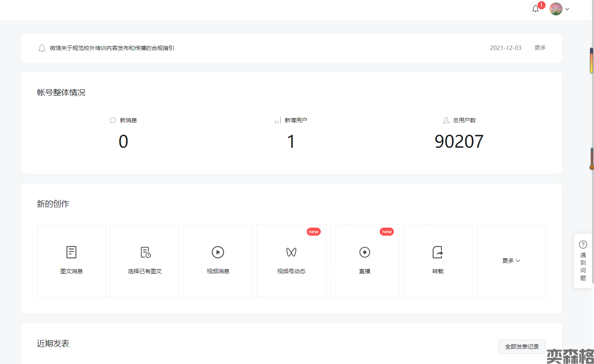Click the 全部发表记录 button

[522, 347]
